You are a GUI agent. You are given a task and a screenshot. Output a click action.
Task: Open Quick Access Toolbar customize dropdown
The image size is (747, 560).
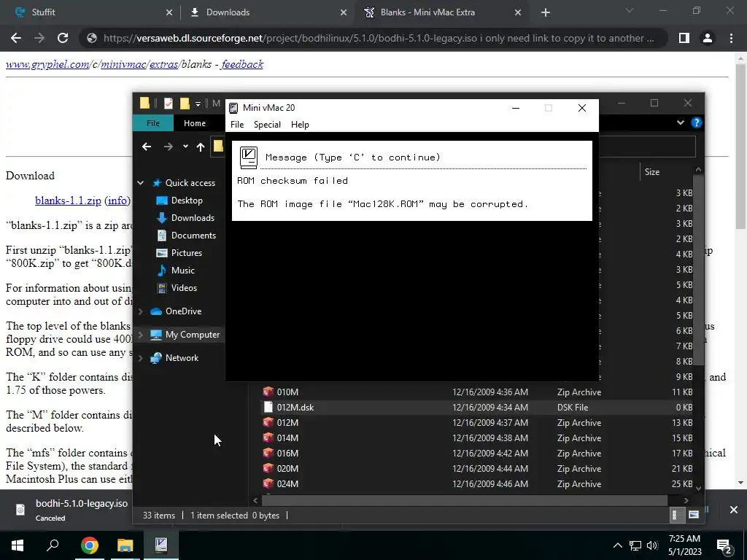pyautogui.click(x=198, y=104)
